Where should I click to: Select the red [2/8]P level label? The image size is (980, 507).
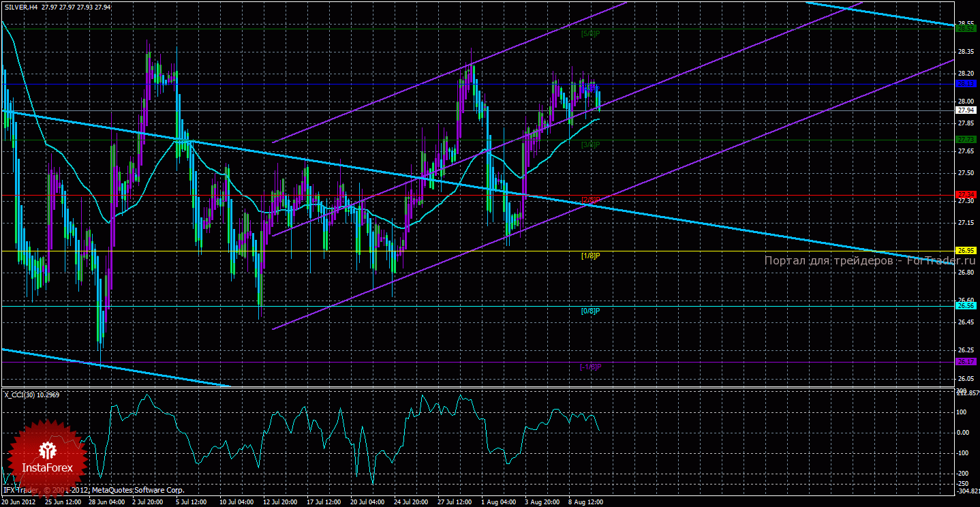point(590,200)
